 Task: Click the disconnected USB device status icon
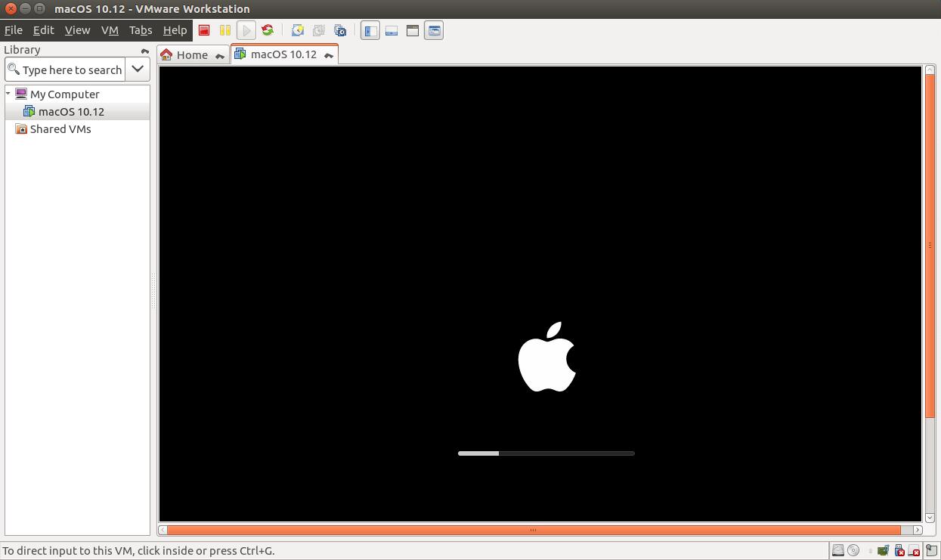coord(899,550)
